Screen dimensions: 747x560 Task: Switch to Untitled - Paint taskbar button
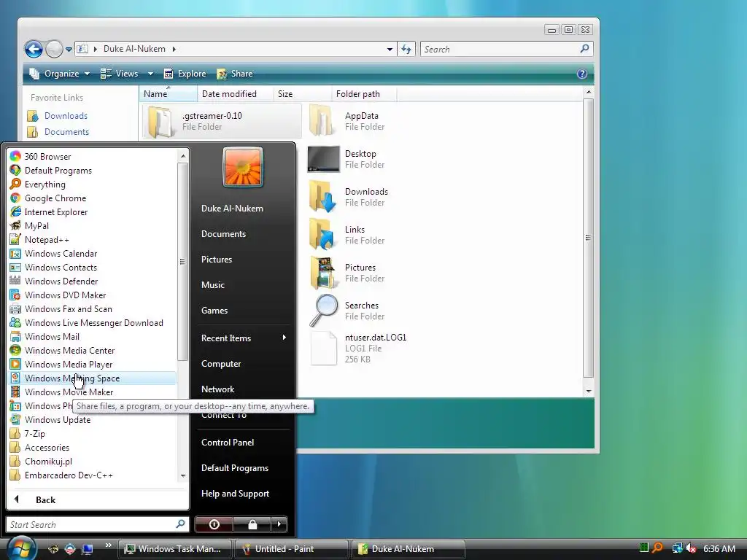(291, 548)
